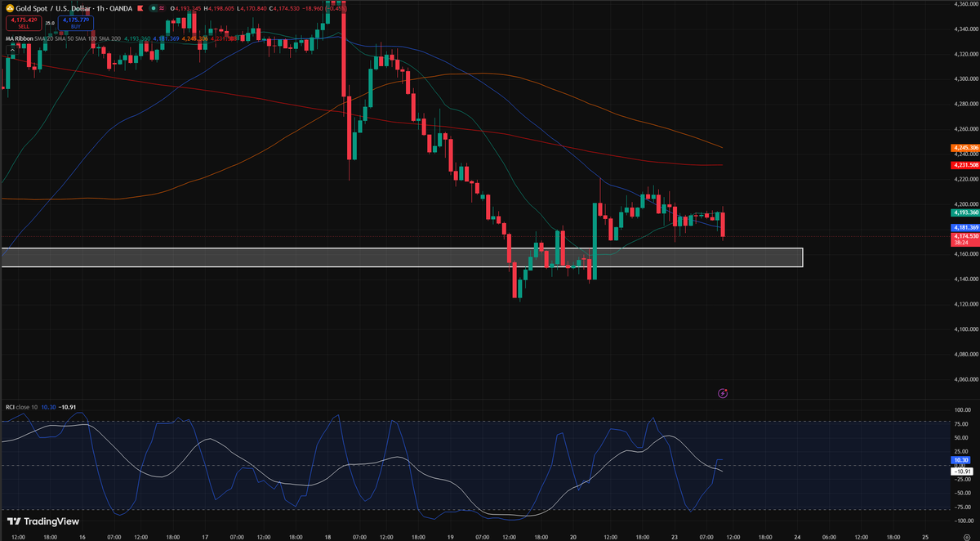Screen dimensions: 980x541
Task: Click the green 4,193.360 MA legend value
Action: point(137,38)
